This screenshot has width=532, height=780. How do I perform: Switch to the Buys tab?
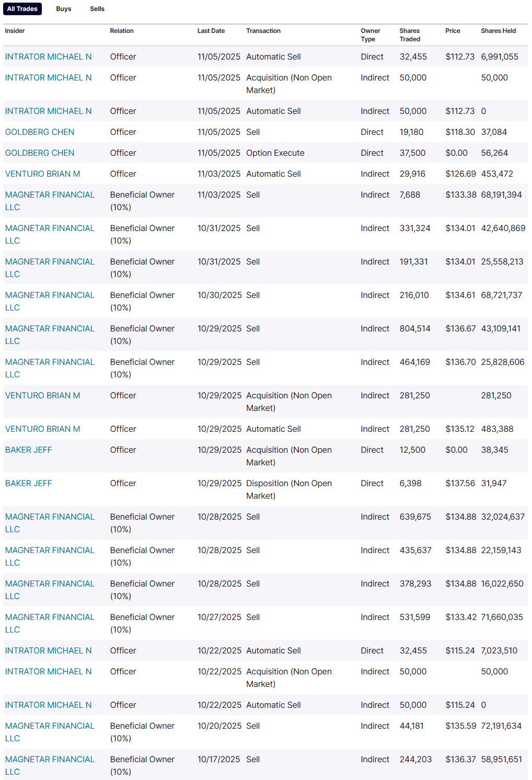(64, 9)
